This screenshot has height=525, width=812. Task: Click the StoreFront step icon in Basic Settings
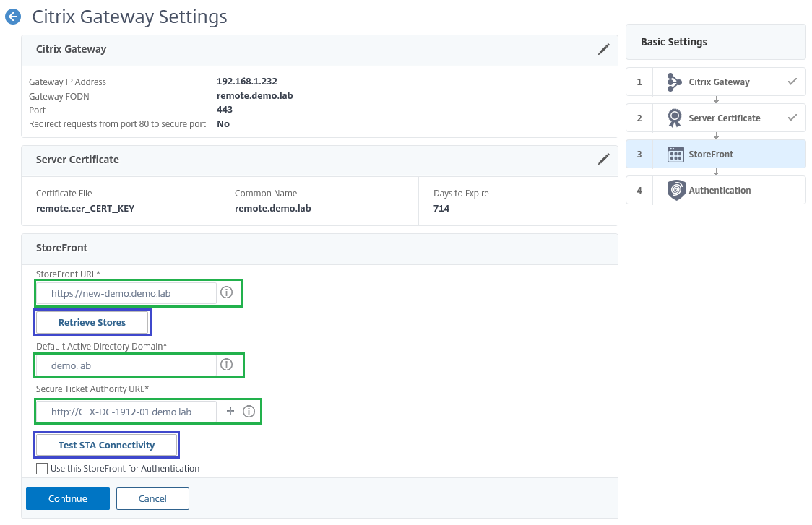tap(675, 155)
